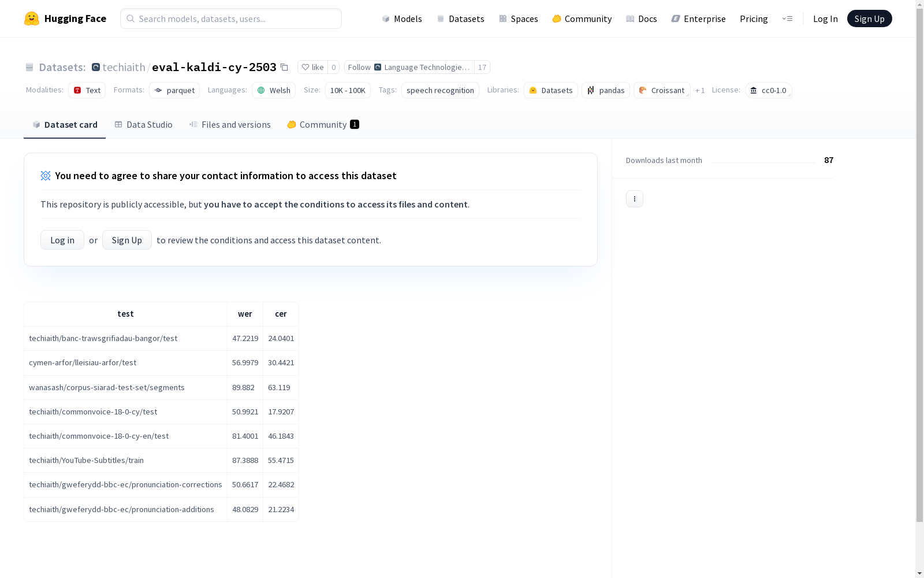
Task: Click the pandas library tag
Action: click(606, 90)
